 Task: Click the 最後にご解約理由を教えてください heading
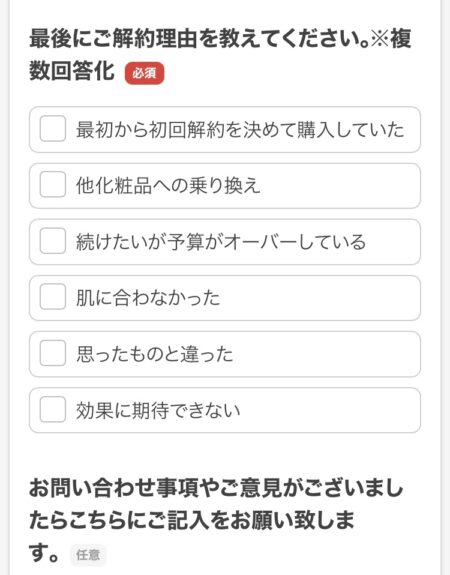pyautogui.click(x=200, y=39)
